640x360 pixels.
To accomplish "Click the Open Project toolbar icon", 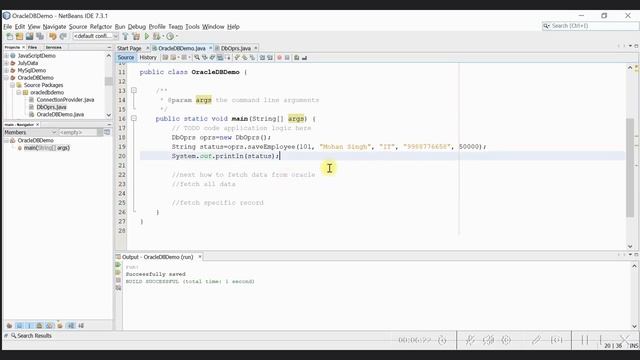I will (x=29, y=36).
